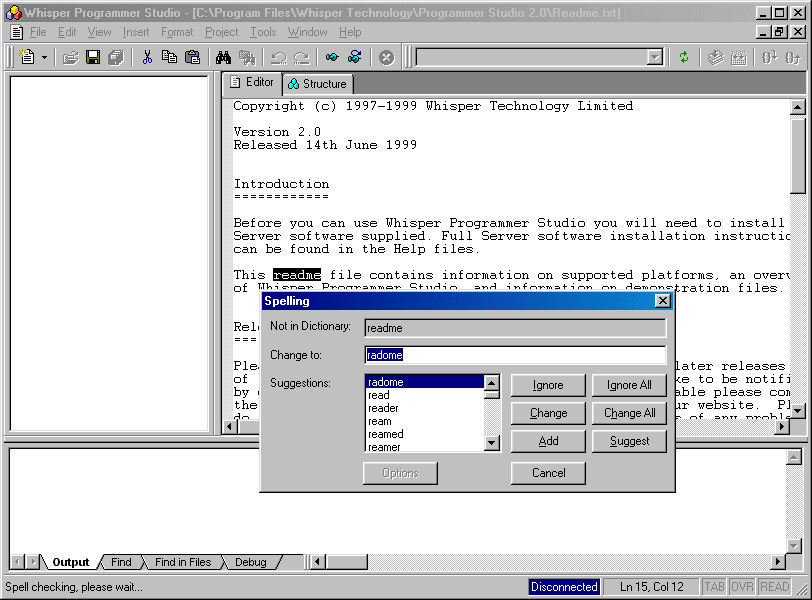Viewport: 812px width, 600px height.
Task: Open the Window menu
Action: click(x=308, y=32)
